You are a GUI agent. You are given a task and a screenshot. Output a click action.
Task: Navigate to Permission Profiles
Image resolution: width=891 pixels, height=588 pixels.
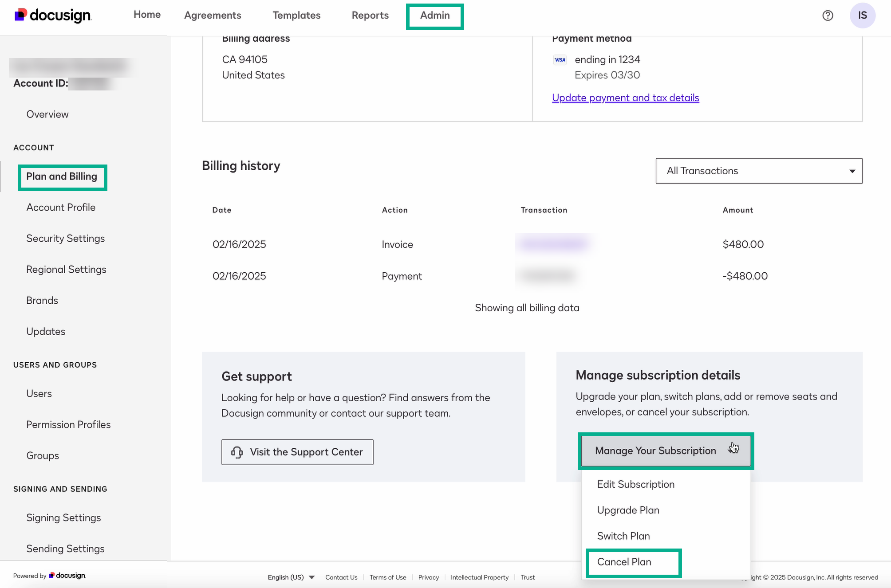click(x=68, y=424)
